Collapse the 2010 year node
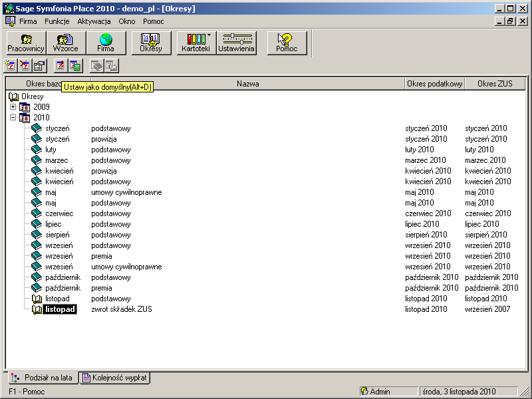 coord(13,118)
